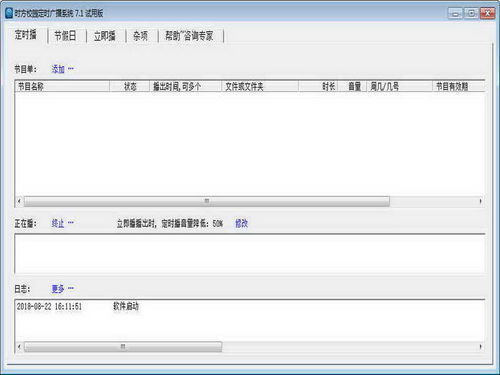The width and height of the screenshot is (500, 375).
Task: Select the 定时播 tab
Action: point(26,34)
